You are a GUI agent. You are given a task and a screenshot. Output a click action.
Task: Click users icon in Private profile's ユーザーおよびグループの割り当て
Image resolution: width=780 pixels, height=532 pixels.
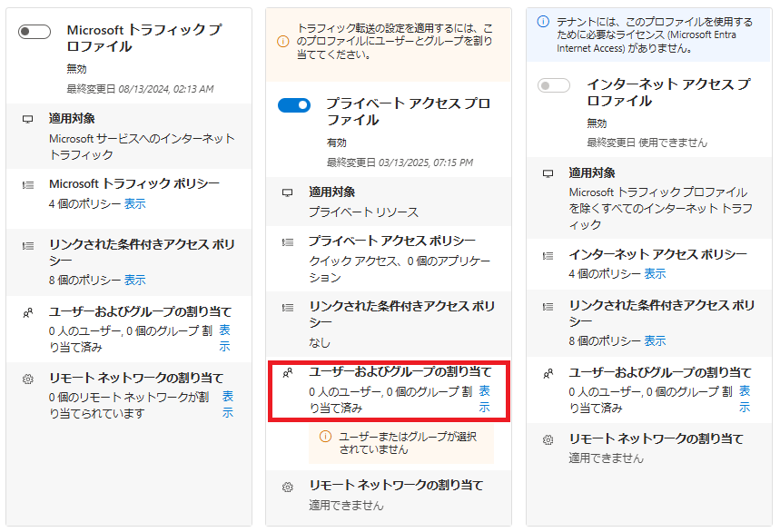click(288, 373)
